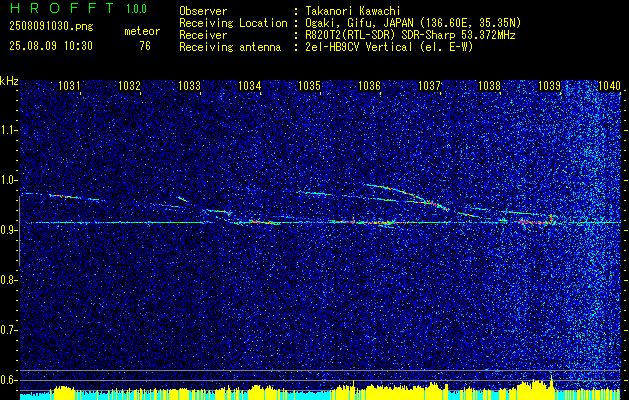Click the Observer label
This screenshot has height=400, width=629.
click(203, 11)
